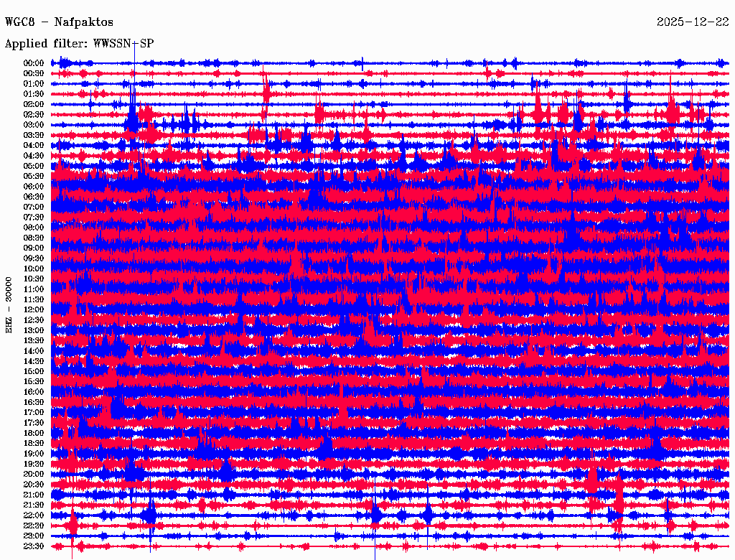
Task: Select the 05:00 time label
Action: (x=34, y=166)
